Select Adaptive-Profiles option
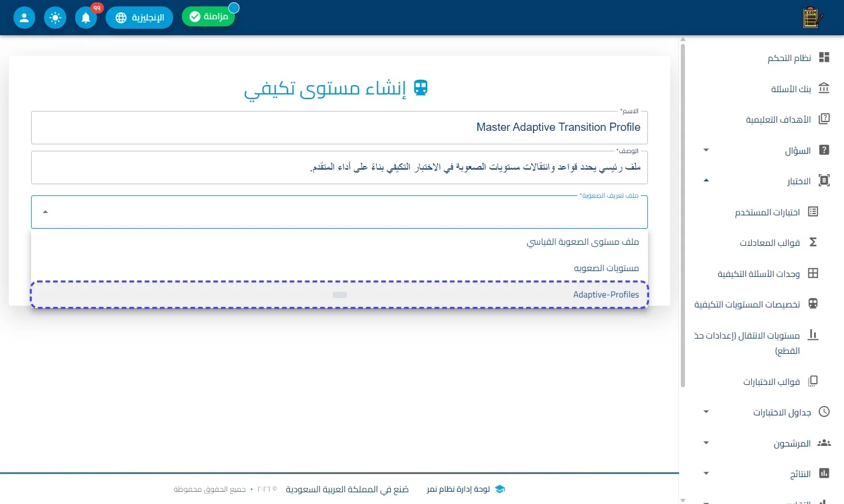This screenshot has width=844, height=504. 339,295
